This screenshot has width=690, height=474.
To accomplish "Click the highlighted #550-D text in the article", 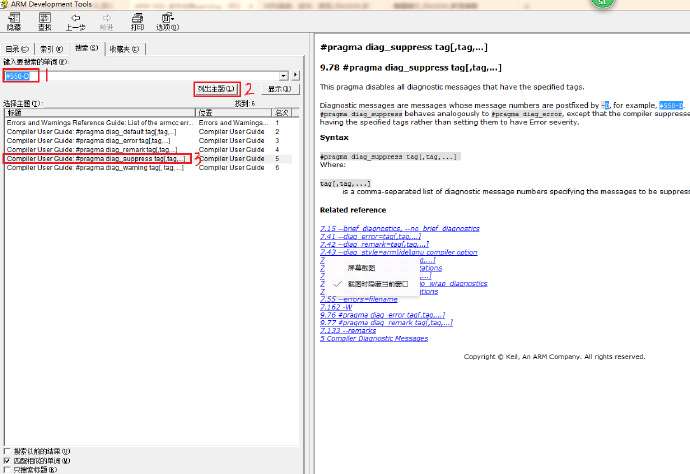I will coord(671,105).
